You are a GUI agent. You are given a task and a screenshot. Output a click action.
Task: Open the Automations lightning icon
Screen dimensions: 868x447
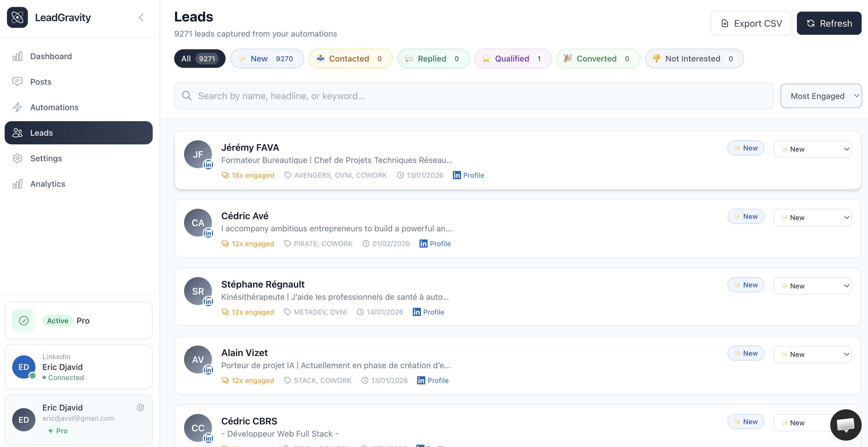pos(17,107)
